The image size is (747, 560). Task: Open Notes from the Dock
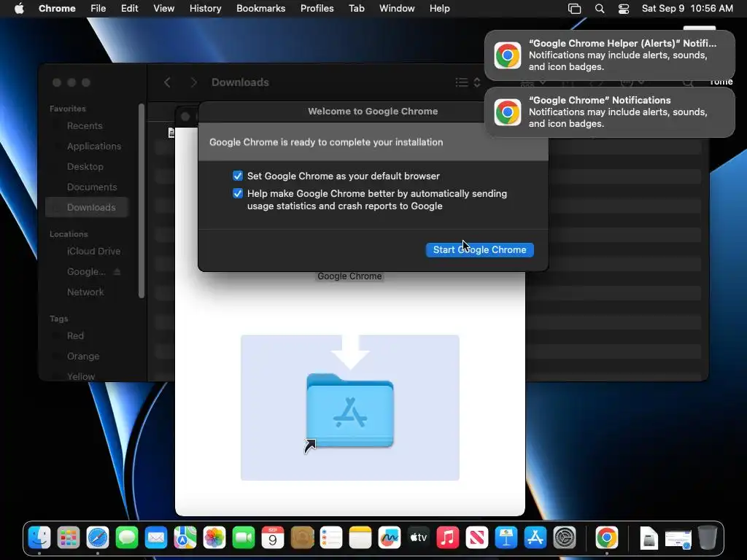click(360, 538)
